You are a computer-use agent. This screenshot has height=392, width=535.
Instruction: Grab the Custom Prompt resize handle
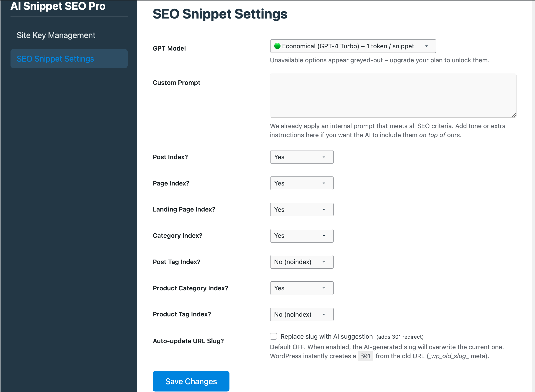point(514,115)
